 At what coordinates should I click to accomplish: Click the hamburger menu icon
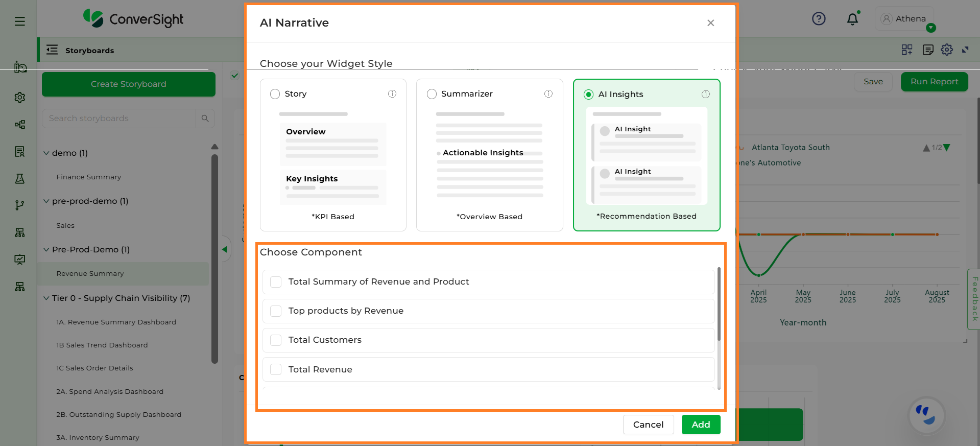pyautogui.click(x=20, y=21)
